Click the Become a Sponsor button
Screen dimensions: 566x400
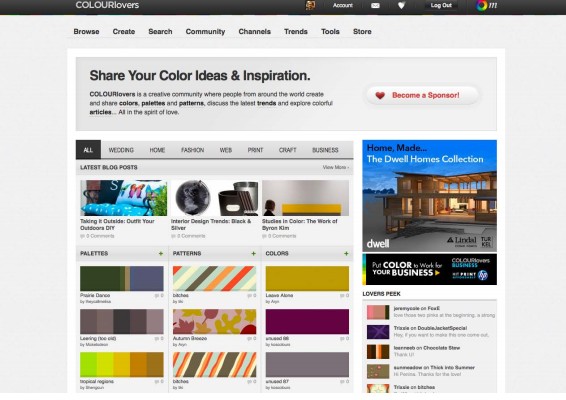pyautogui.click(x=423, y=95)
